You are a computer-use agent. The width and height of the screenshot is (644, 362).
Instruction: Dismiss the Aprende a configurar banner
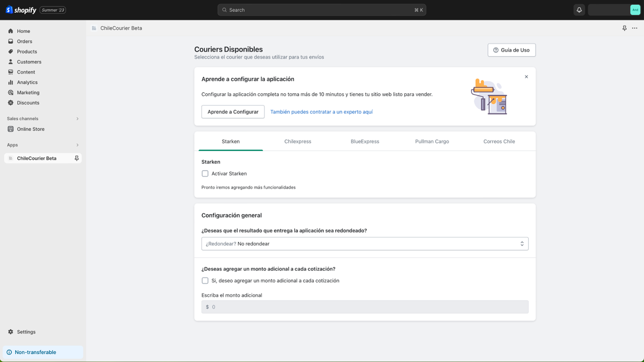[x=526, y=77]
